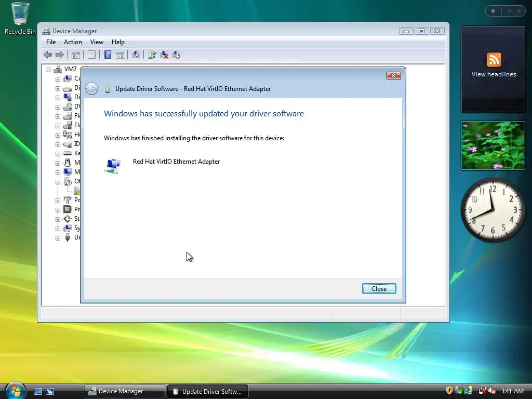Open the Windows Start orb
Image resolution: width=532 pixels, height=399 pixels.
tap(15, 390)
